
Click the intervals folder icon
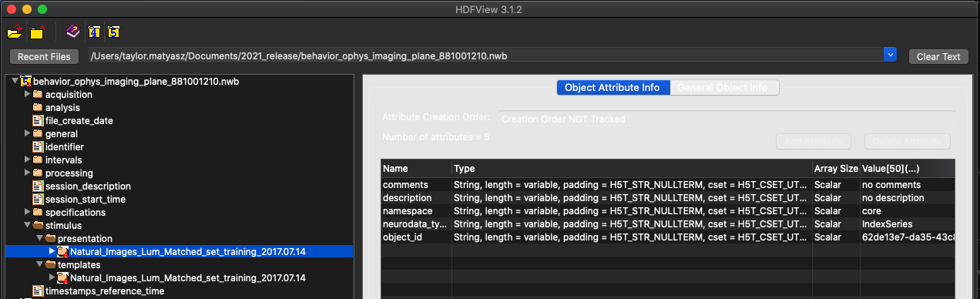pos(38,160)
